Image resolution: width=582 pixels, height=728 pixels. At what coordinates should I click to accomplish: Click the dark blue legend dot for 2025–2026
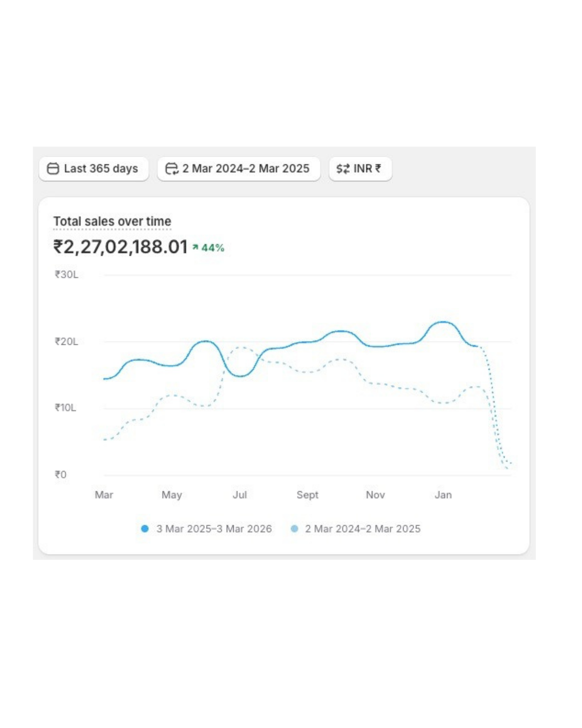[x=144, y=529]
